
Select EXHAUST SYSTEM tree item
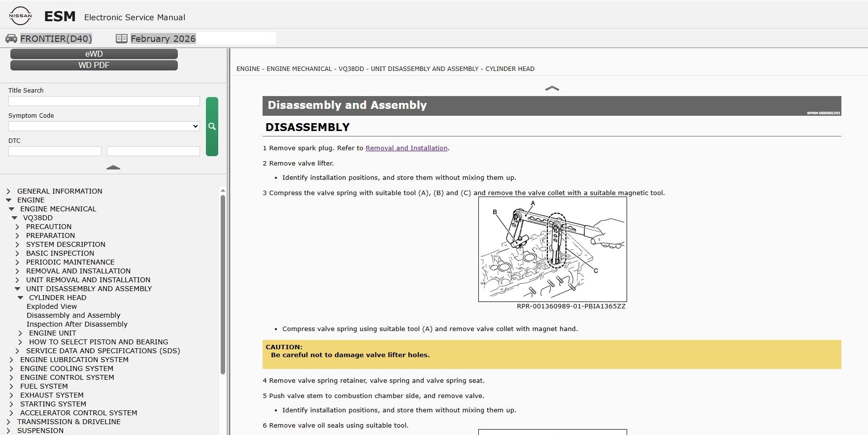(x=52, y=395)
